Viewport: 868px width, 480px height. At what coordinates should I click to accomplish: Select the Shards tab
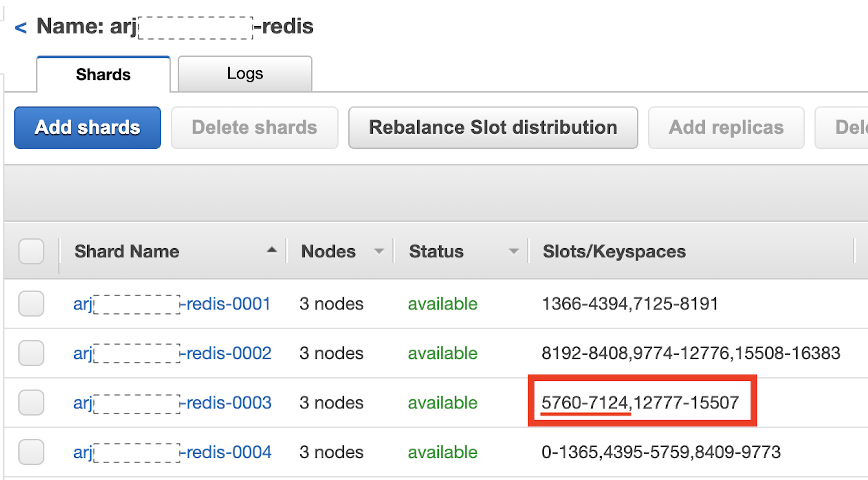click(103, 75)
